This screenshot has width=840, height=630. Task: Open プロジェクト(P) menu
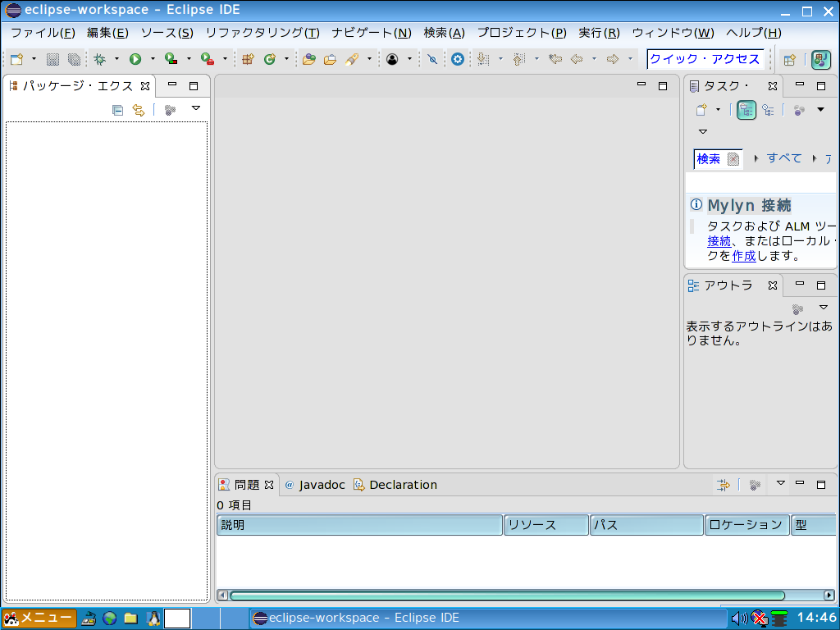(x=522, y=33)
